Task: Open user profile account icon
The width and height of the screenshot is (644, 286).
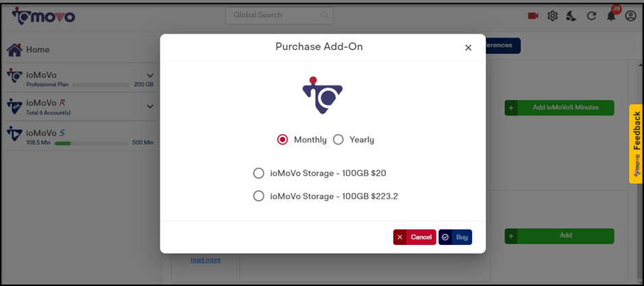Action: click(x=630, y=16)
